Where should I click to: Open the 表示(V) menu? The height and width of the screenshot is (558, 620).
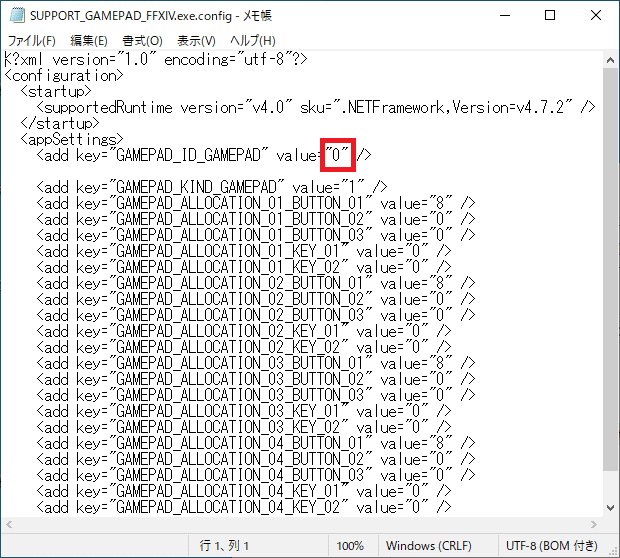click(196, 40)
